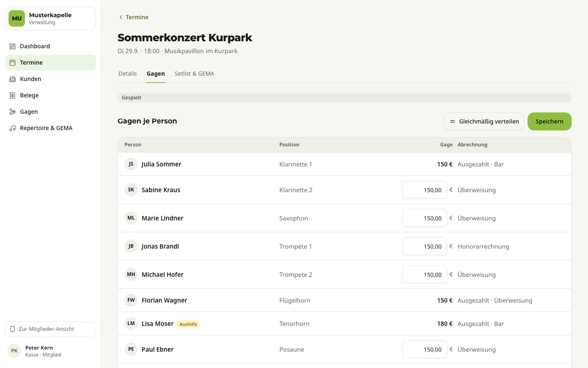
Task: Click the Speichern button
Action: tap(550, 121)
